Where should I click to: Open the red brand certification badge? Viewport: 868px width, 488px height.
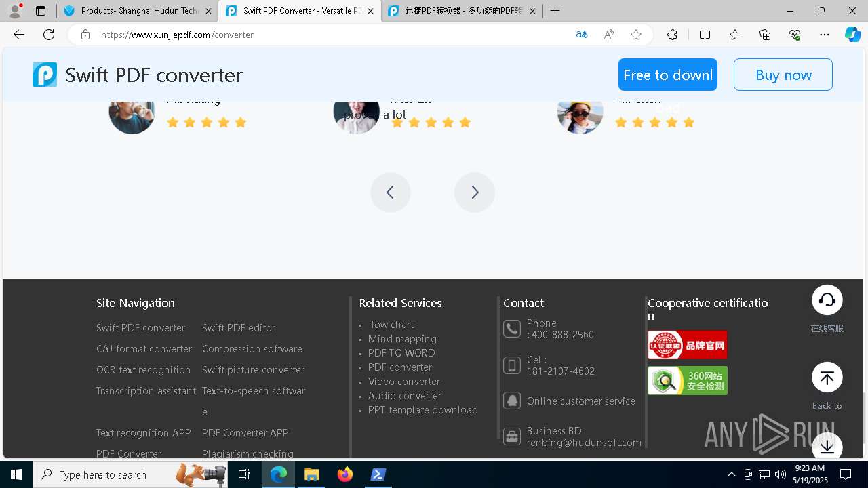688,344
